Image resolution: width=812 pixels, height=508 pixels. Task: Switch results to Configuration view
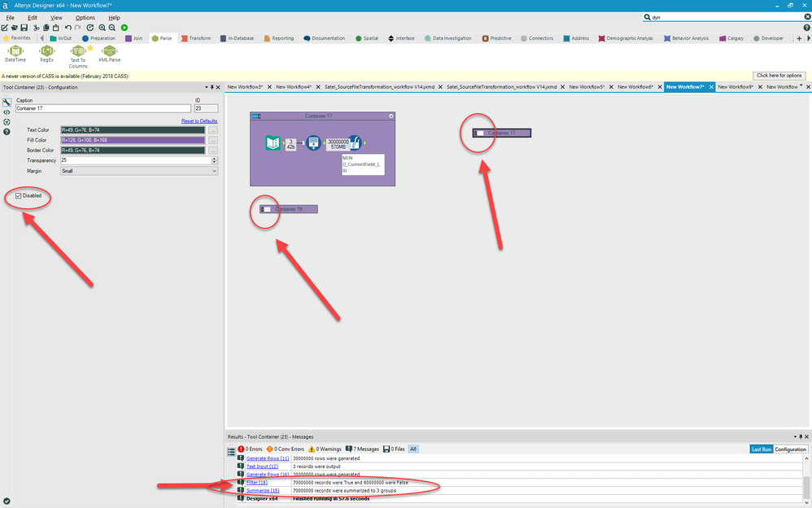click(790, 449)
